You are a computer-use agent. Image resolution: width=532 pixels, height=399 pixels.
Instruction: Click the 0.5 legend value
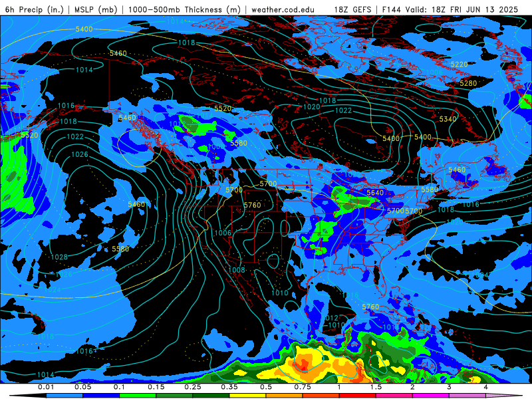point(266,387)
